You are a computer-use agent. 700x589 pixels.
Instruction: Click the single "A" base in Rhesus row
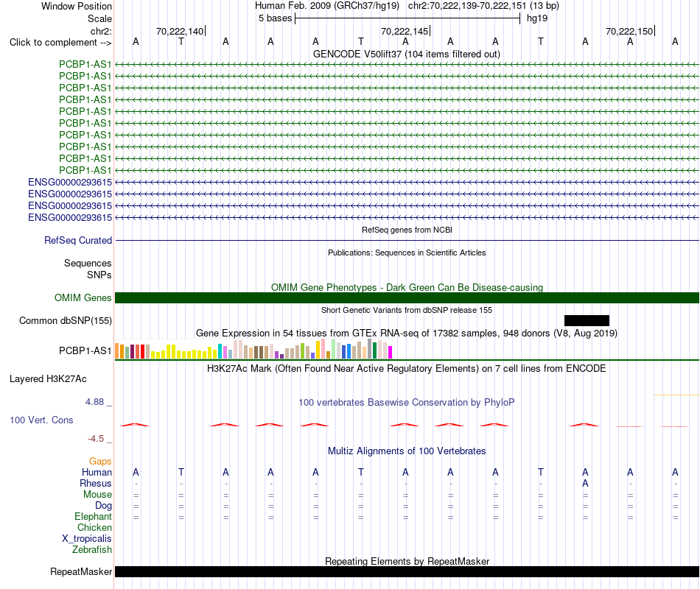(585, 483)
